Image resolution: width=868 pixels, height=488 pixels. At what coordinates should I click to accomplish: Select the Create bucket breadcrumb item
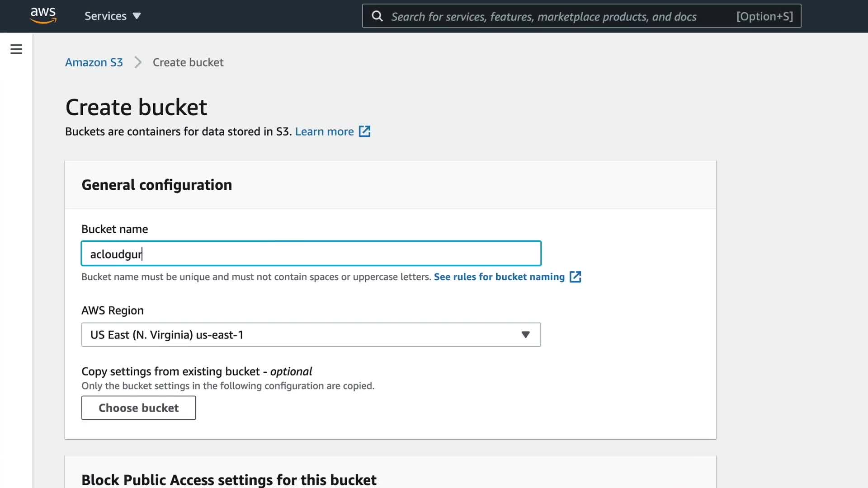[188, 62]
